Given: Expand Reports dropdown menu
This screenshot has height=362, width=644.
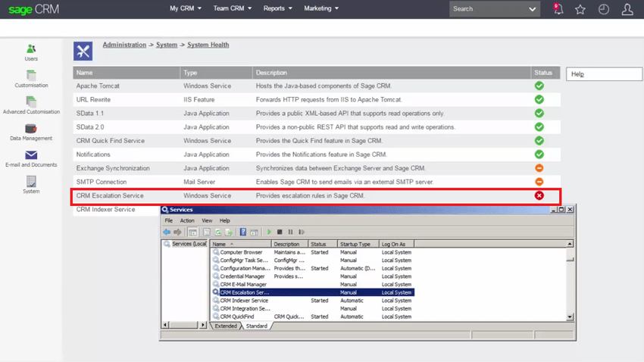Looking at the screenshot, I should pyautogui.click(x=277, y=8).
